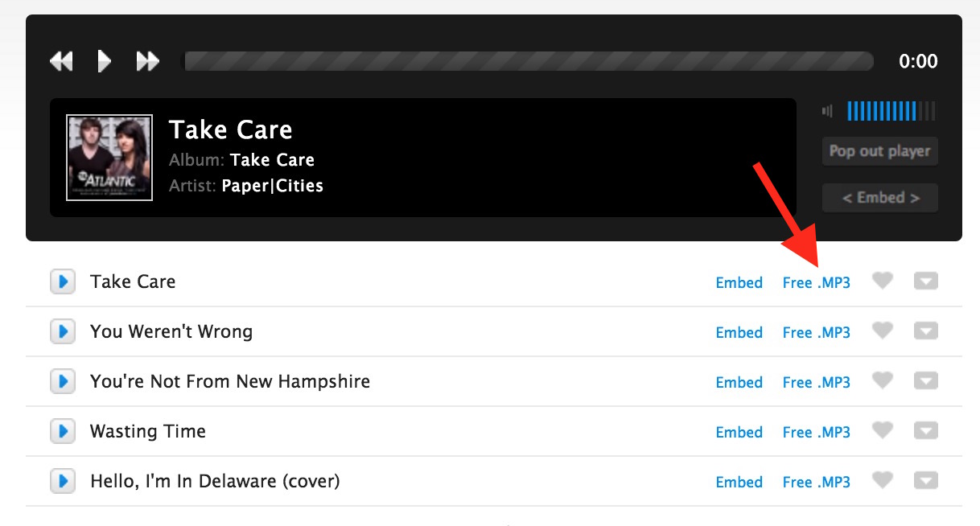
Task: Open dropdown arrow for You Weren't Wrong
Action: 926,331
